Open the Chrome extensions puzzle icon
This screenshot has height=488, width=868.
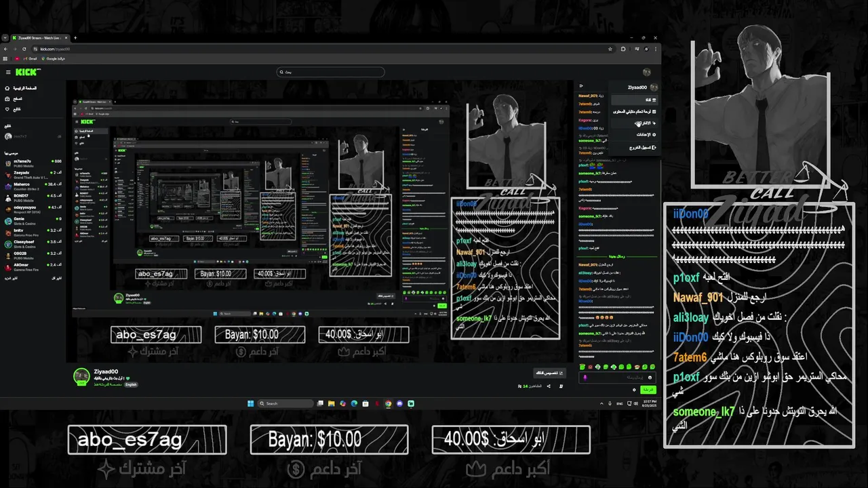click(623, 49)
